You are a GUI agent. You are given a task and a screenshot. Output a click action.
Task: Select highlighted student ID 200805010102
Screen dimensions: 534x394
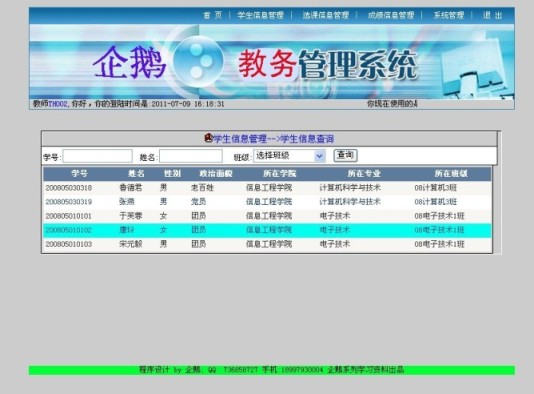(x=69, y=230)
